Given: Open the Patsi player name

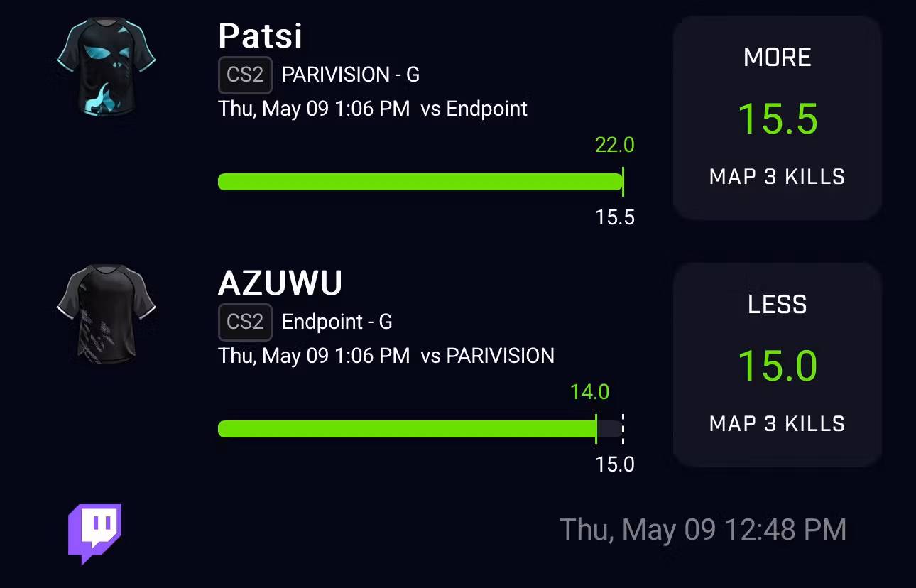Looking at the screenshot, I should (260, 36).
